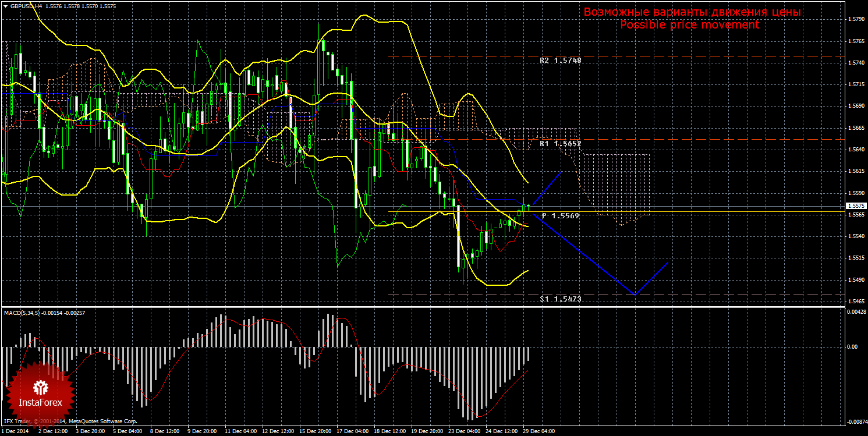
Task: Click the '17 Dec 04:00' time label
Action: pyautogui.click(x=352, y=432)
